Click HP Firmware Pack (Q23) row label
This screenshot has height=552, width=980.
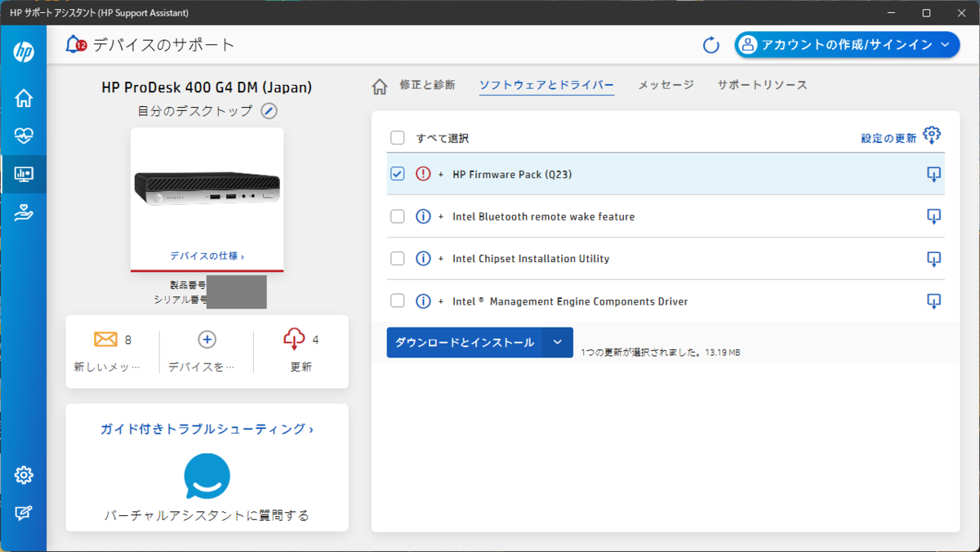click(x=512, y=174)
